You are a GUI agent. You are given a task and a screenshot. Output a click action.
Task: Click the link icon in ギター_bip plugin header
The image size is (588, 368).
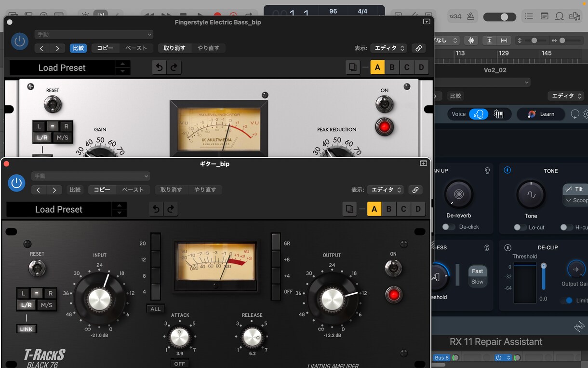415,190
